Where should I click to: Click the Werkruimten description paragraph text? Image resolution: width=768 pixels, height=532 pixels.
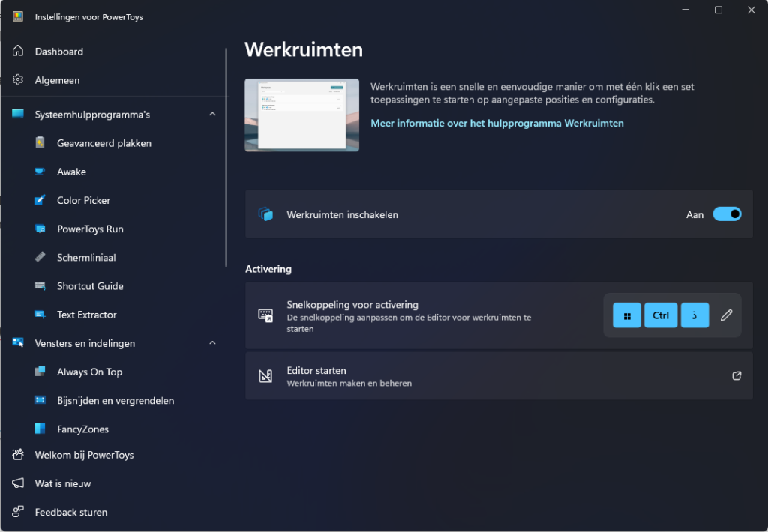[532, 93]
